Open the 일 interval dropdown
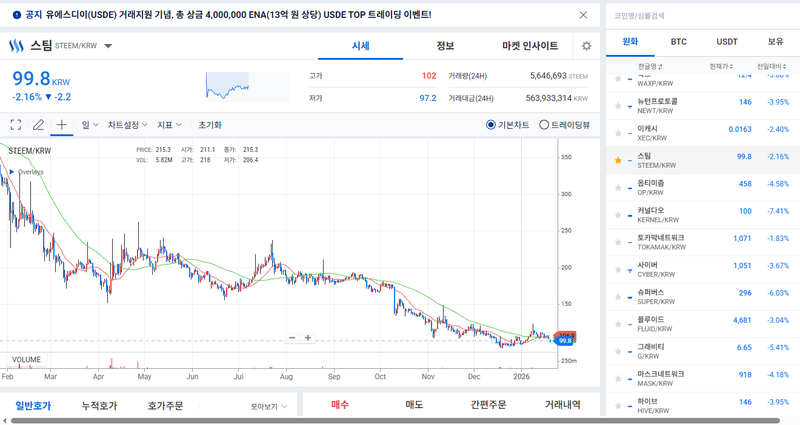This screenshot has height=425, width=800. tap(89, 125)
